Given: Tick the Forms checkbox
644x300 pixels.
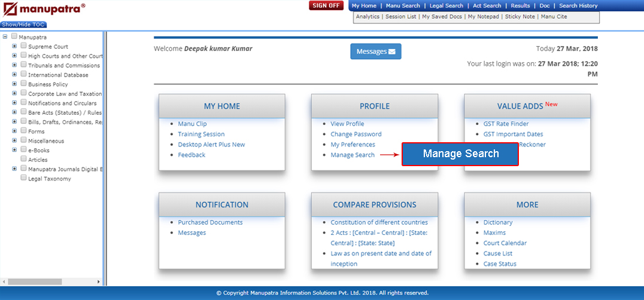Looking at the screenshot, I should (x=23, y=131).
